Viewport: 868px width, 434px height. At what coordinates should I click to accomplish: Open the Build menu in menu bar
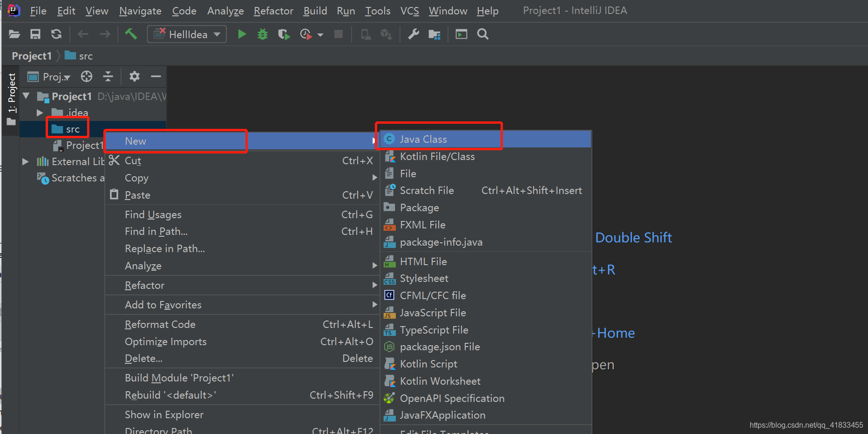point(315,11)
